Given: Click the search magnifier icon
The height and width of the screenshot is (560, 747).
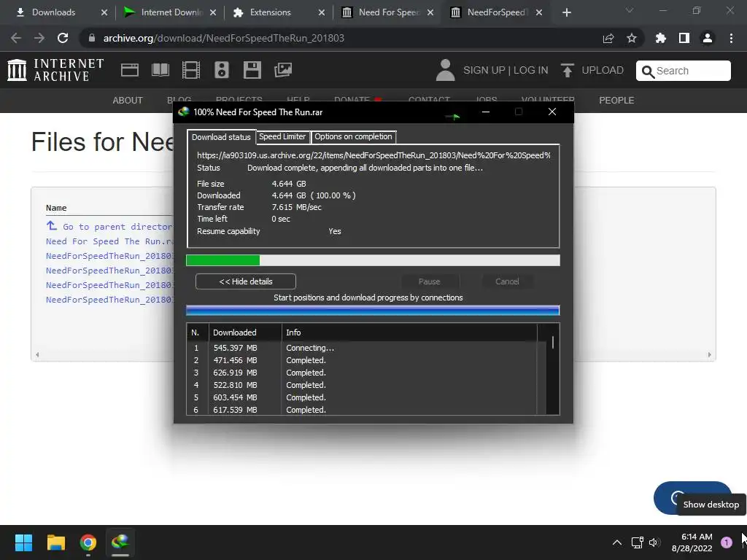Looking at the screenshot, I should pyautogui.click(x=648, y=71).
